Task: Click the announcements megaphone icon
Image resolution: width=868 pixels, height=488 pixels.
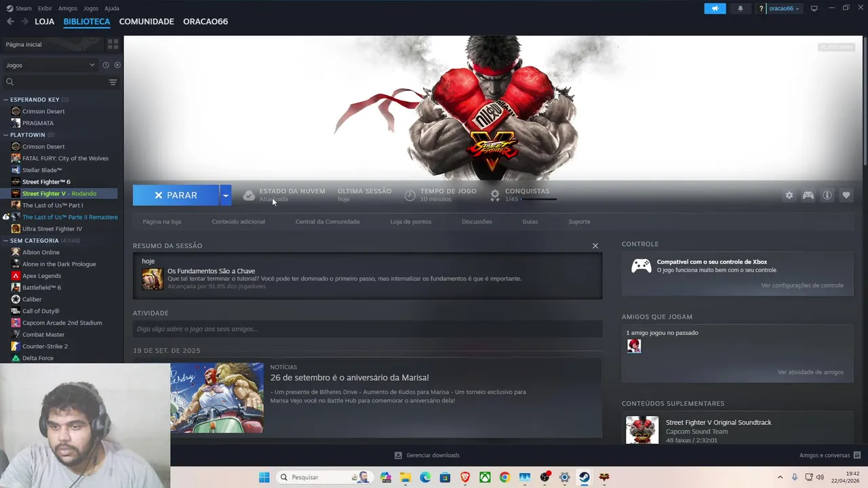Action: [x=715, y=8]
